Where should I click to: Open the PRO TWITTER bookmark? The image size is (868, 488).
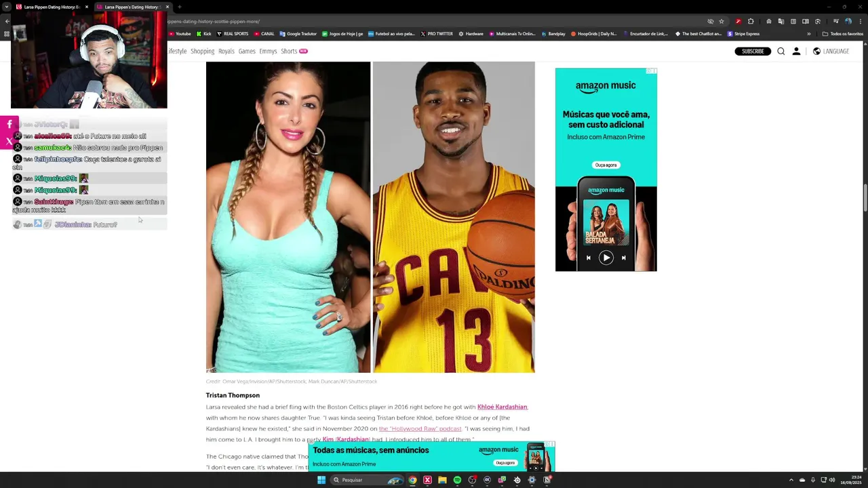436,34
